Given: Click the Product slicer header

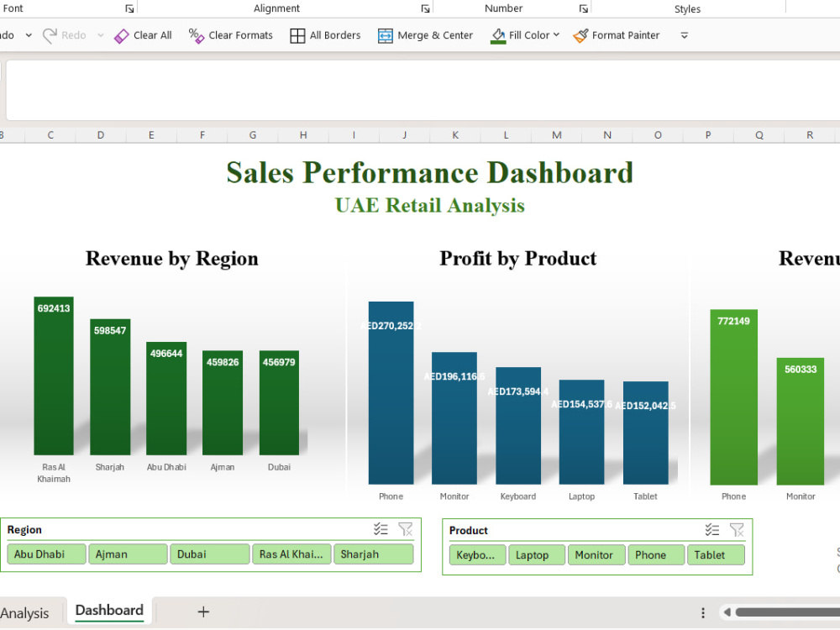Looking at the screenshot, I should pyautogui.click(x=468, y=530).
